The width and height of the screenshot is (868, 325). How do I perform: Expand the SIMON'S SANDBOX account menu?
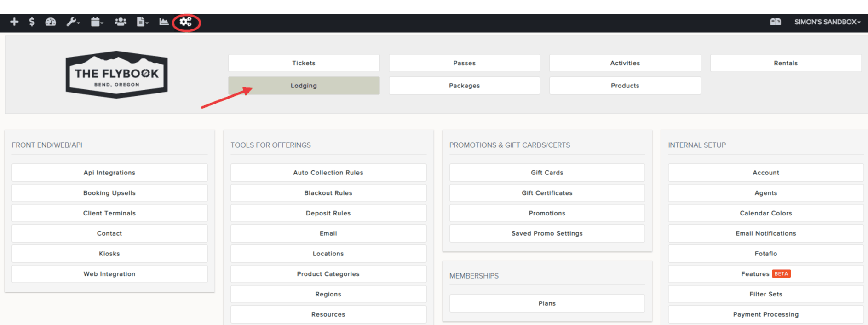827,22
